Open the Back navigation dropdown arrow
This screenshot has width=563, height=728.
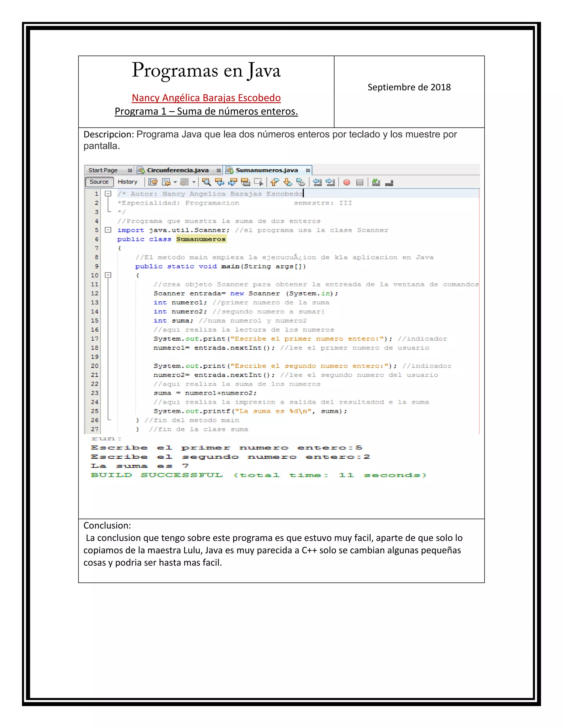point(175,182)
